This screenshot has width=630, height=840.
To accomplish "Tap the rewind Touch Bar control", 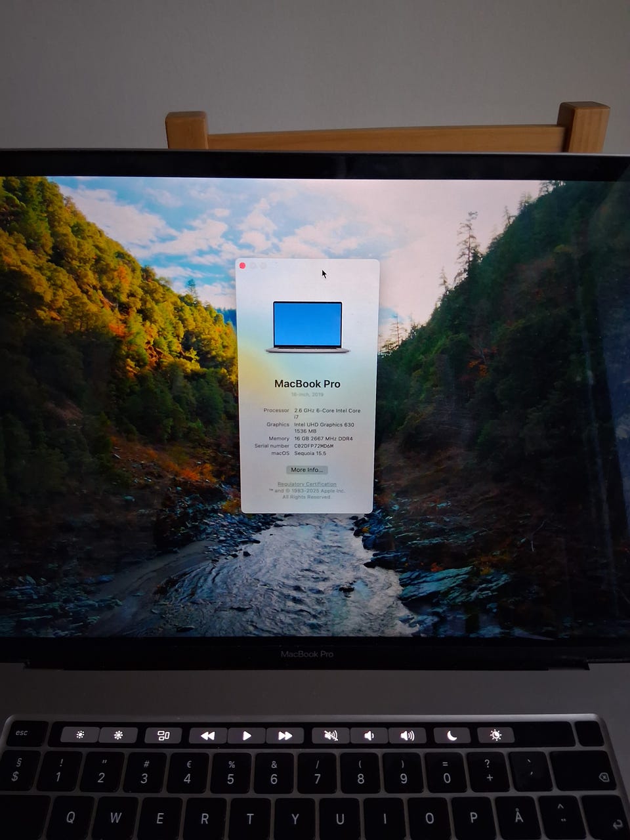I will coord(208,736).
